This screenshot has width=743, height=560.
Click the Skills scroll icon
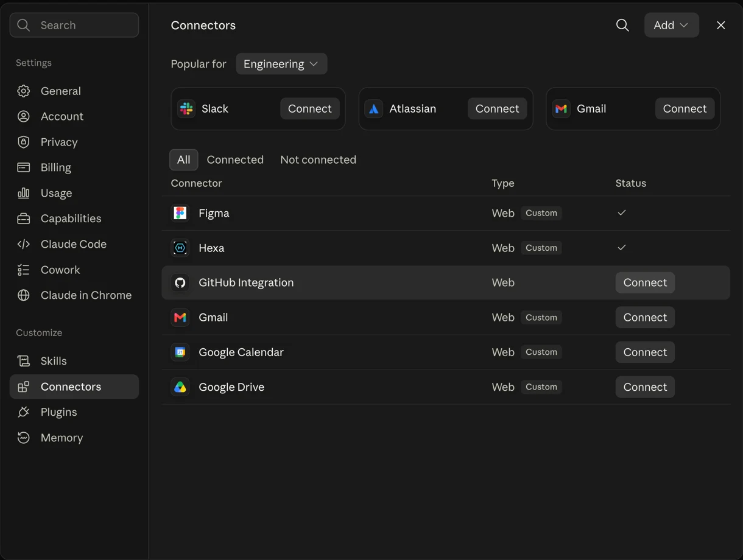pos(24,361)
